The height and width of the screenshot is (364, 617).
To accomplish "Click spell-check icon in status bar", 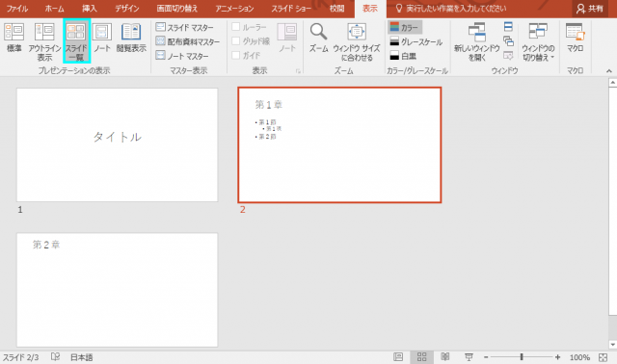I will [56, 357].
